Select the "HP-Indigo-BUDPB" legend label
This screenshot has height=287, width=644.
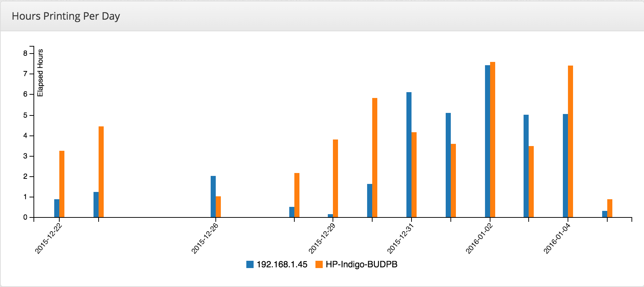click(x=362, y=264)
